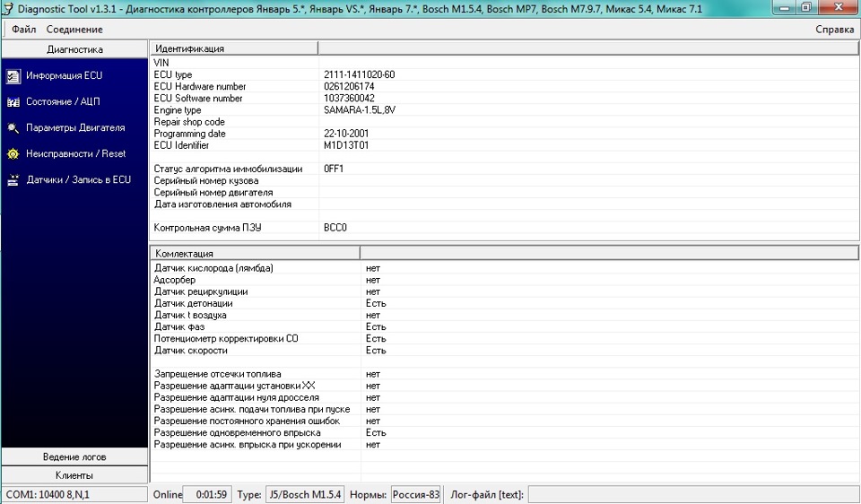This screenshot has height=504, width=861.
Task: Select ECU type value 2111-1411020-60
Action: click(359, 74)
